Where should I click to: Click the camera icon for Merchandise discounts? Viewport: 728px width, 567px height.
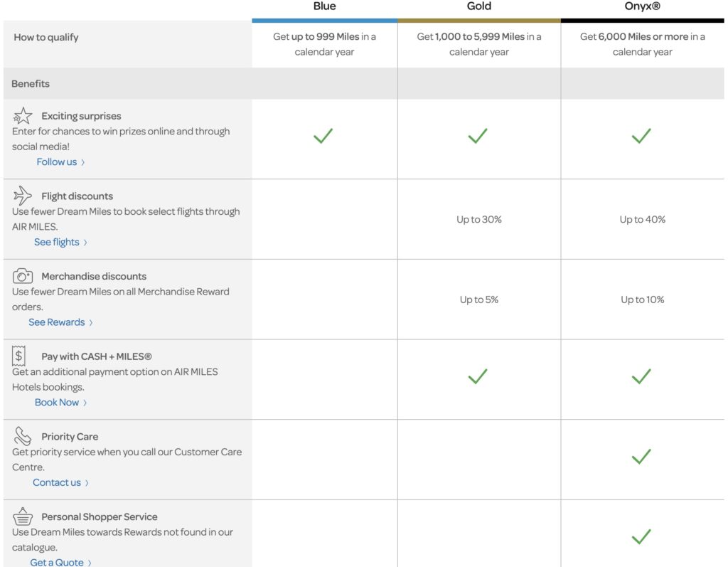(x=23, y=276)
